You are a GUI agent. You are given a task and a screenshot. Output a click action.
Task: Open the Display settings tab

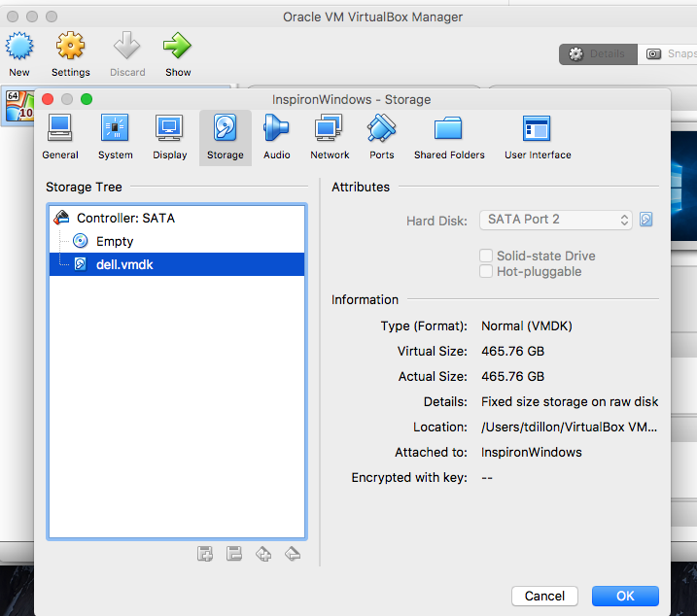[170, 137]
